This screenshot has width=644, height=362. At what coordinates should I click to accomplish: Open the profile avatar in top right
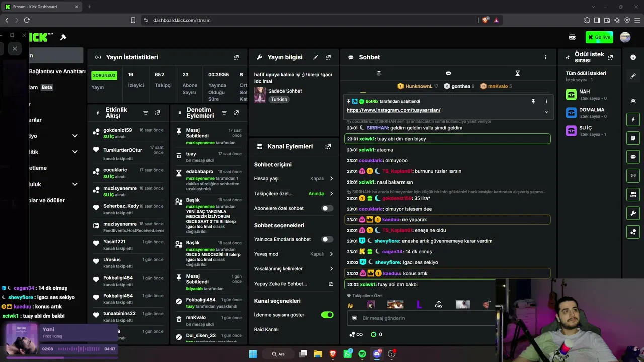625,37
